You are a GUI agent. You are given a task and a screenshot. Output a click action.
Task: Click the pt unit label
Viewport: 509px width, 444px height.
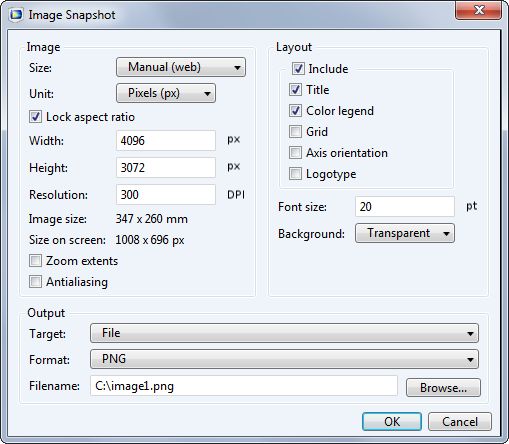coord(472,206)
